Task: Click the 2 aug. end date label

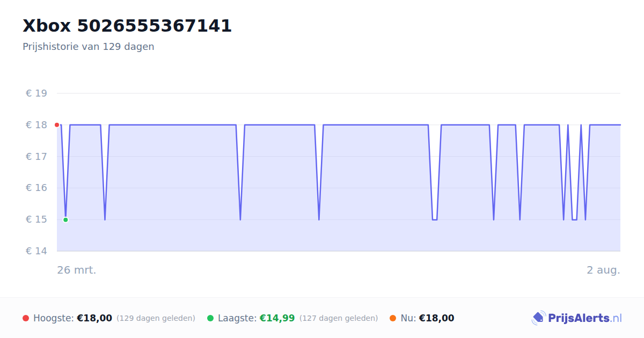Action: [x=603, y=270]
